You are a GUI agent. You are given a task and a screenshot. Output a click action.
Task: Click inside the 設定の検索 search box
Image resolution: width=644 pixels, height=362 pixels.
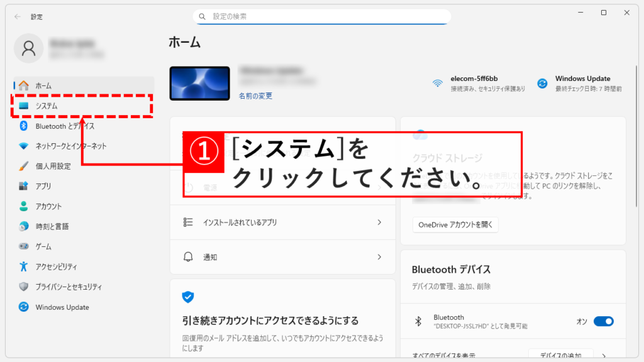[321, 15]
